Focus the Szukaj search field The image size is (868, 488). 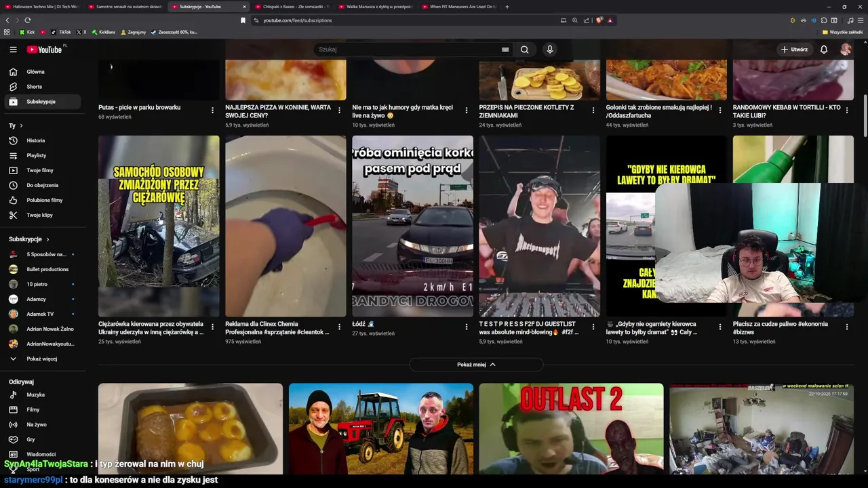(x=407, y=49)
